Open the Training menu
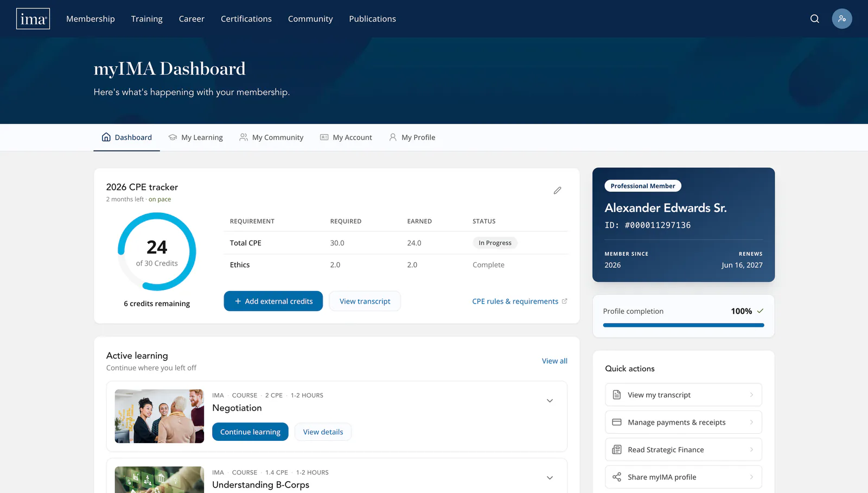The width and height of the screenshot is (868, 493). [146, 18]
